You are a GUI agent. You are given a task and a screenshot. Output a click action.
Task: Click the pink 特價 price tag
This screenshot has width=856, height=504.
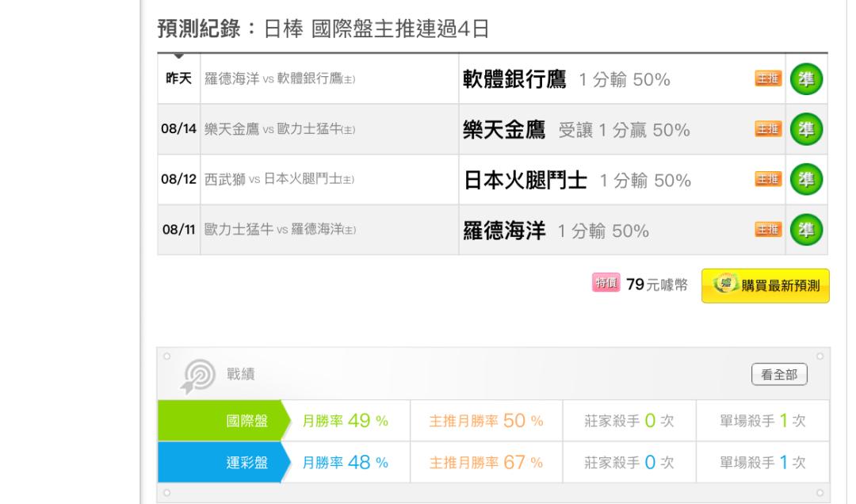click(606, 283)
